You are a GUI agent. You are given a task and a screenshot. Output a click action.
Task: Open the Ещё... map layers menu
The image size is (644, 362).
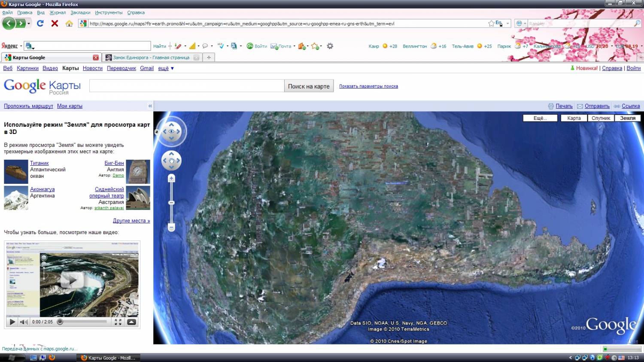click(x=540, y=118)
